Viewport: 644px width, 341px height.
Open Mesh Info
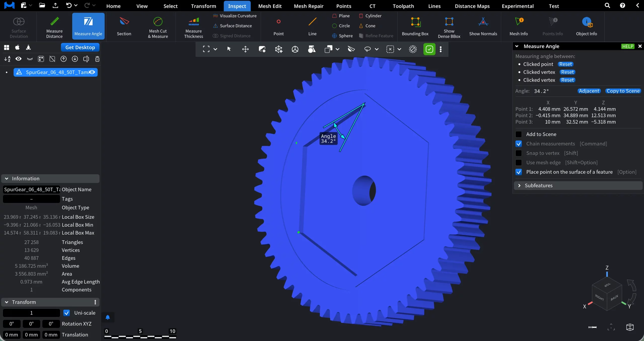tap(518, 27)
